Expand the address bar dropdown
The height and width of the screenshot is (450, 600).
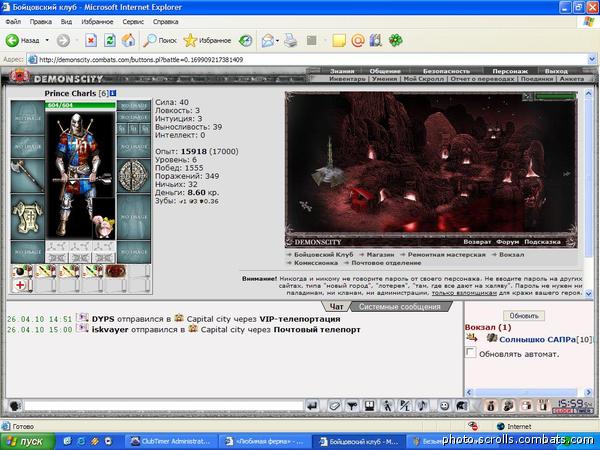(x=592, y=59)
